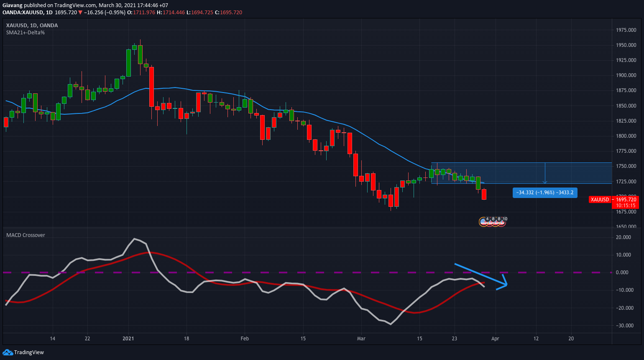The width and height of the screenshot is (644, 360).
Task: Click the -16.256 (-0.95%) change value
Action: (105, 13)
